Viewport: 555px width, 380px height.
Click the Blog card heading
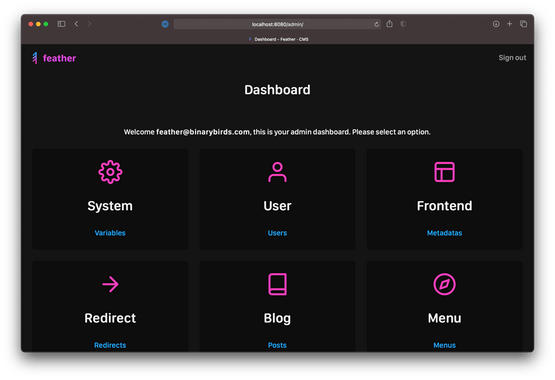point(278,318)
